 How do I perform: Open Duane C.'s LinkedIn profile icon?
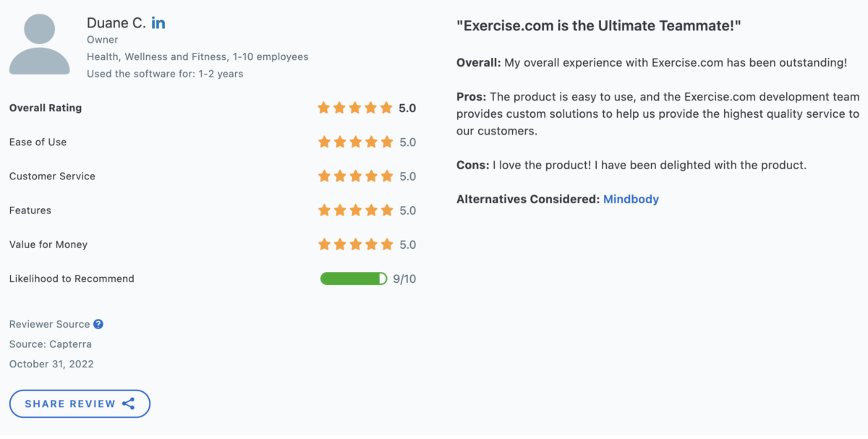pos(158,22)
